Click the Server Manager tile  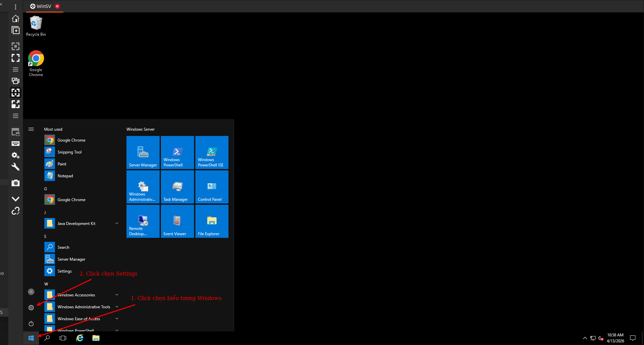click(143, 152)
